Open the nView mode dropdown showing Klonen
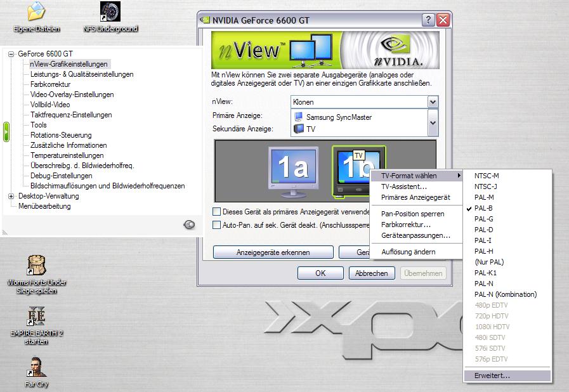Screen dimensions: 569x392 tap(433, 102)
